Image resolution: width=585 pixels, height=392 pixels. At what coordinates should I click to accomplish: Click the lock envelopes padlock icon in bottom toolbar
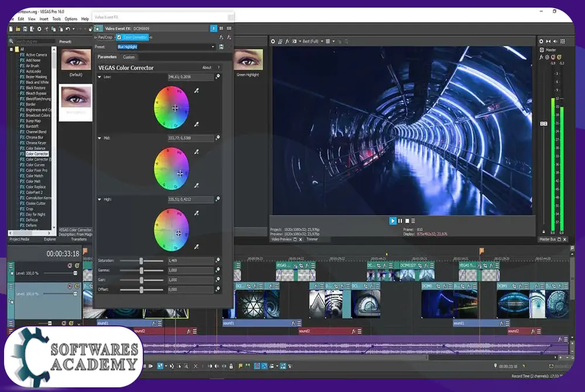[231, 366]
